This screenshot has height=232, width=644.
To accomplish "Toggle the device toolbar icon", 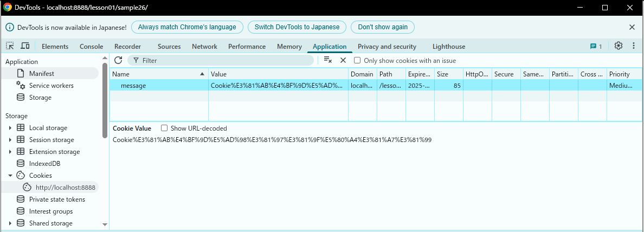I will tap(25, 46).
